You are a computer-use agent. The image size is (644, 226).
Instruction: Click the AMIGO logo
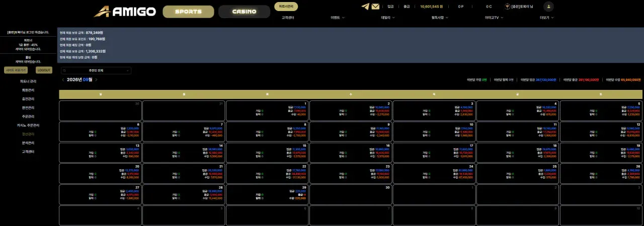[125, 11]
